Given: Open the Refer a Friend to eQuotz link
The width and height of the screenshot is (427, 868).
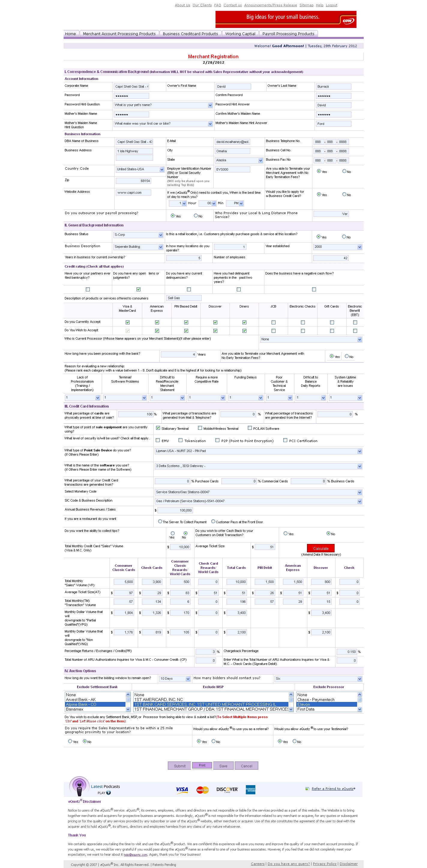Looking at the screenshot, I should [333, 789].
